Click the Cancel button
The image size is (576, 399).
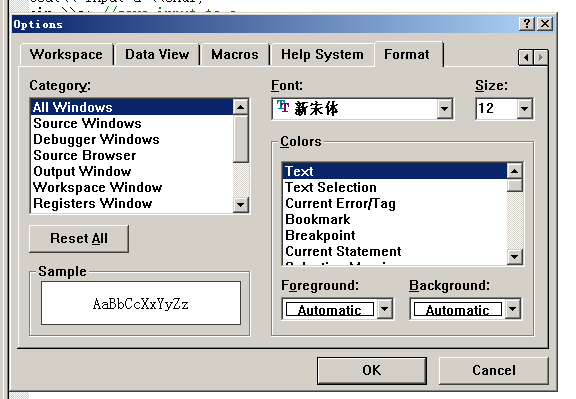(494, 370)
